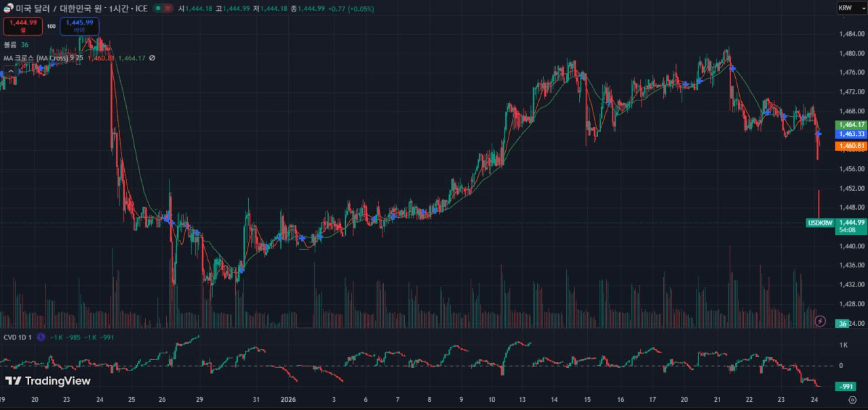Collapse the indicator legend with the chevron-up arrow

11,71
